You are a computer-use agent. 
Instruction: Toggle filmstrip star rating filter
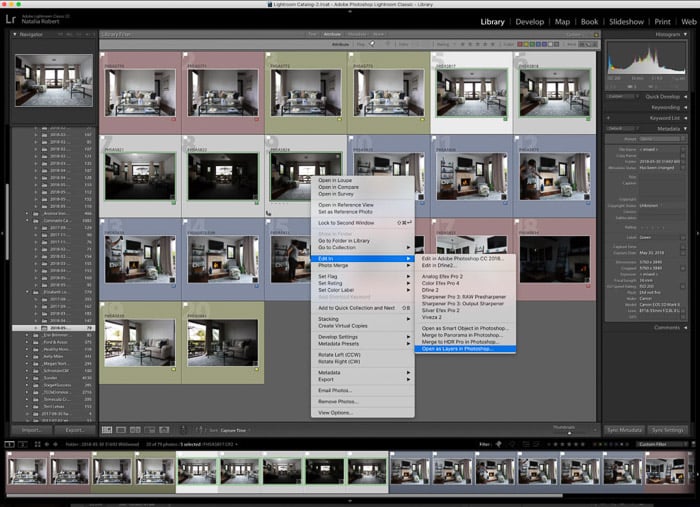pos(567,444)
